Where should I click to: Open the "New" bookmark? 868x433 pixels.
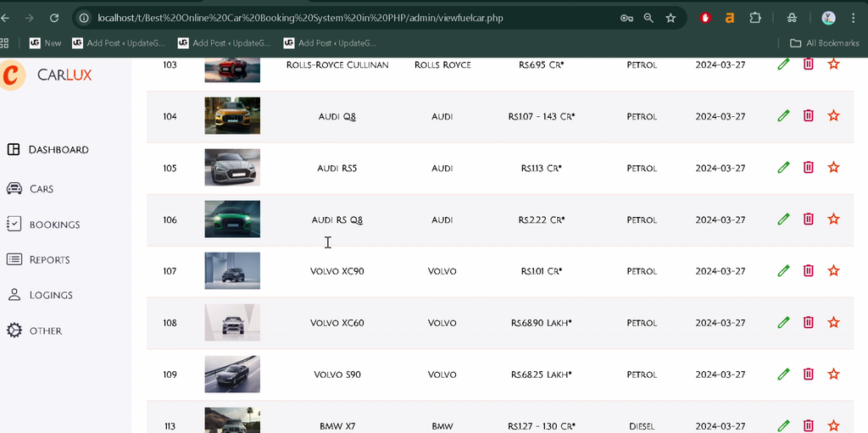(46, 43)
